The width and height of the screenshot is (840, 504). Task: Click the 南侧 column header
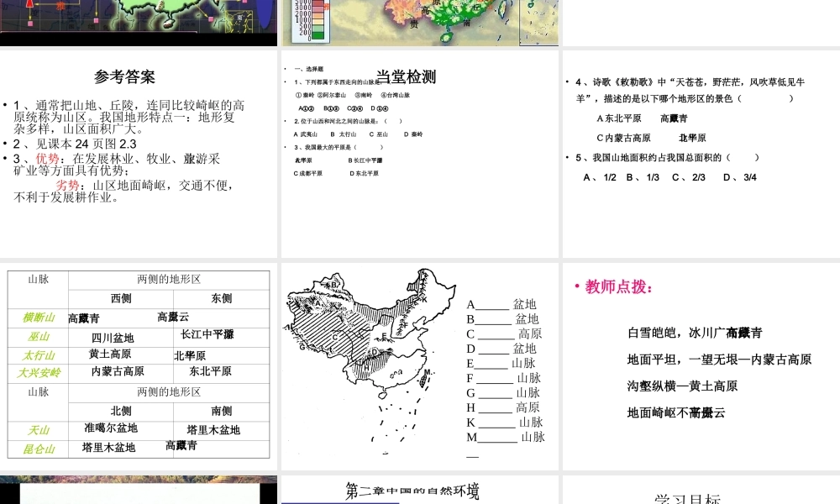pos(221,411)
